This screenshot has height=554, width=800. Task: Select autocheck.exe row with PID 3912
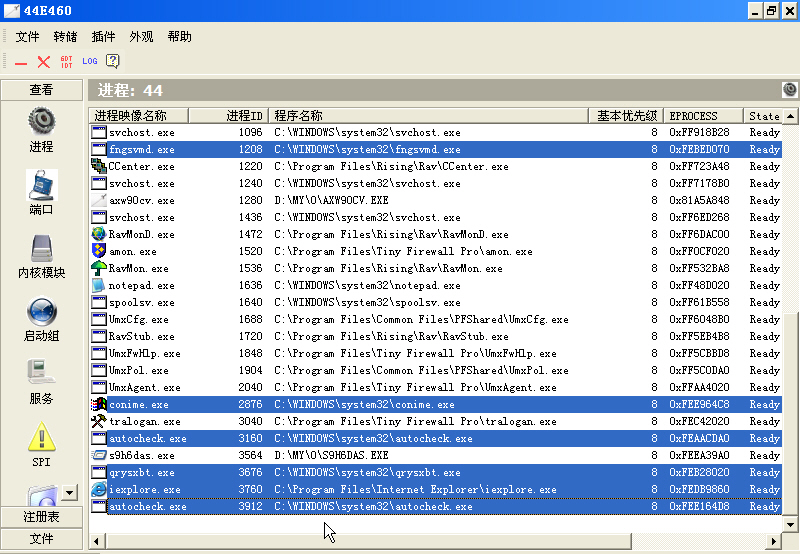pos(436,506)
